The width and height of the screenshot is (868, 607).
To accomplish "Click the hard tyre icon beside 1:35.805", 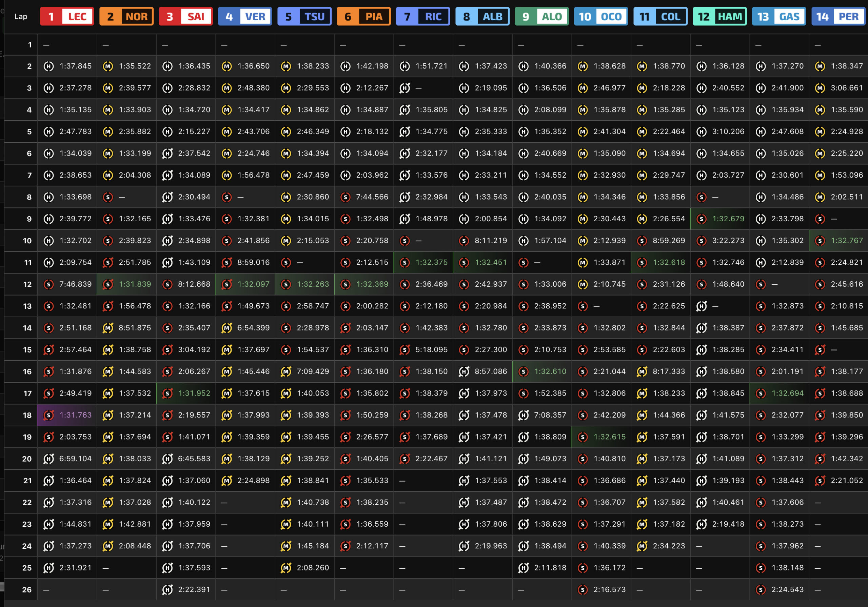I will [x=405, y=109].
